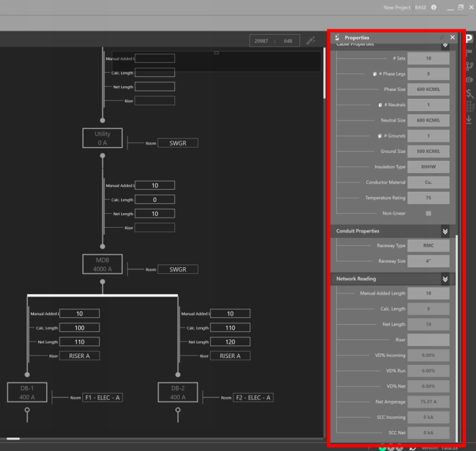Click DB-2 feeder Net Length field 120
Image resolution: width=476 pixels, height=451 pixels.
pos(230,342)
